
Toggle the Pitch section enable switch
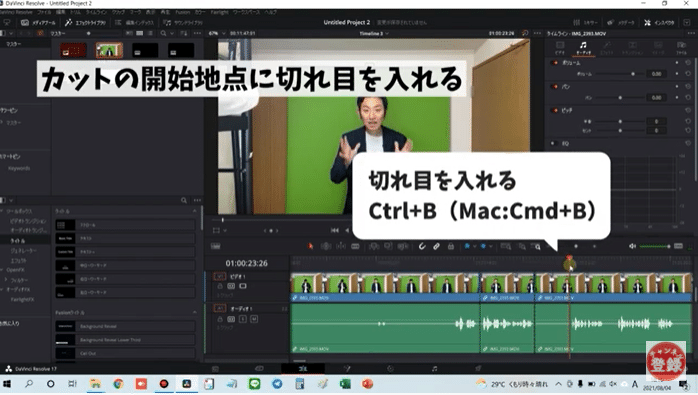coord(554,110)
